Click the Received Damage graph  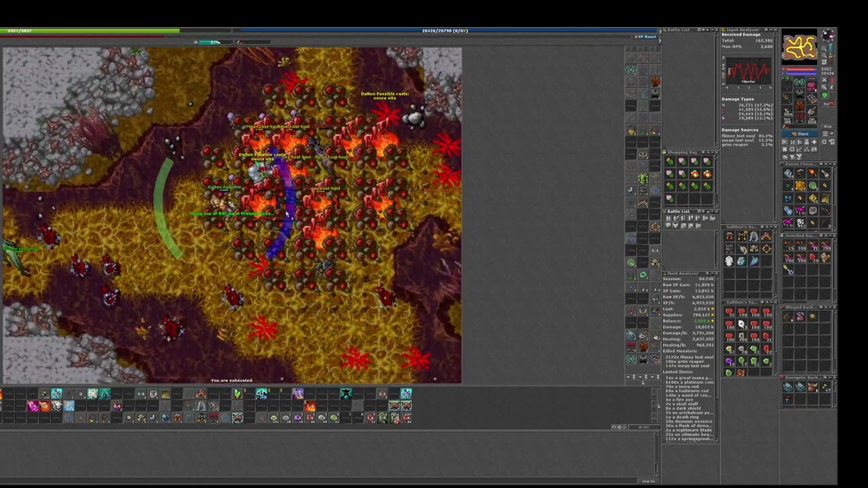[x=747, y=71]
